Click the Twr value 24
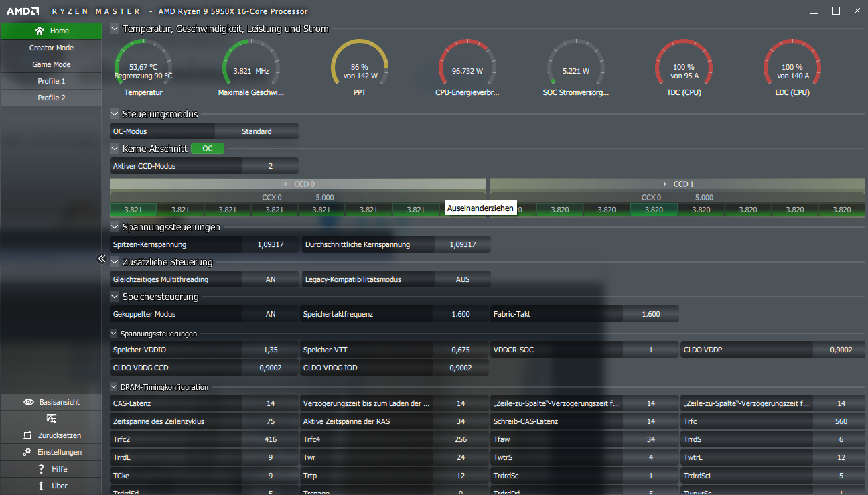Viewport: 868px width, 495px height. click(461, 457)
